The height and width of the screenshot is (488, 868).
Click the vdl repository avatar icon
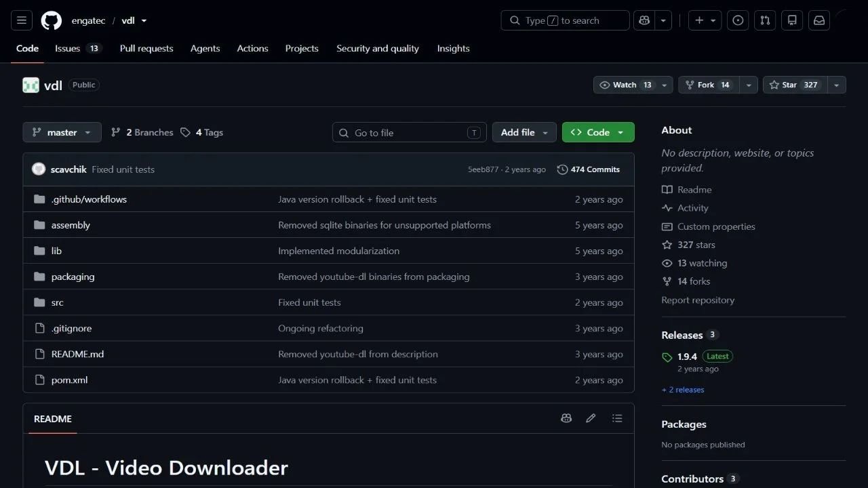click(31, 85)
